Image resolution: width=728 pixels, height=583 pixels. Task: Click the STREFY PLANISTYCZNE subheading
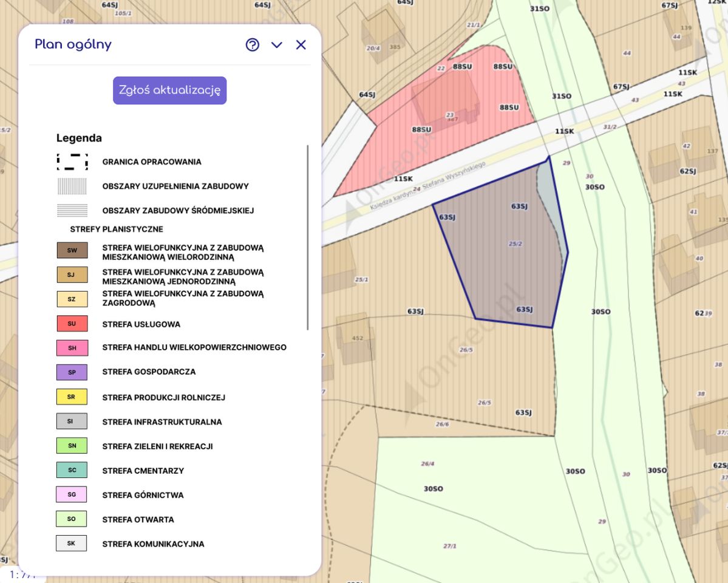click(117, 229)
